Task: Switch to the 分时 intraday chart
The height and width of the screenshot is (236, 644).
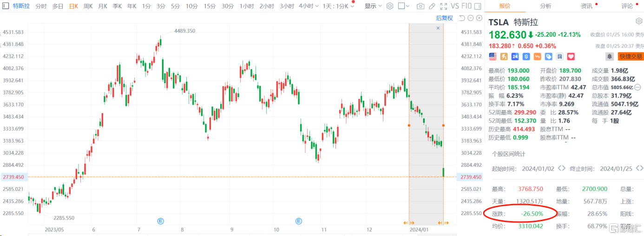Action: (x=41, y=6)
